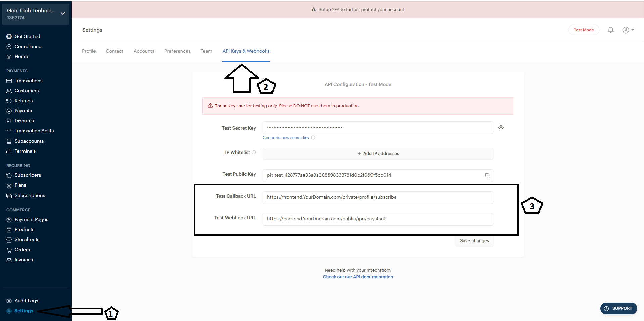Toggle the Test Mode switch

click(584, 30)
